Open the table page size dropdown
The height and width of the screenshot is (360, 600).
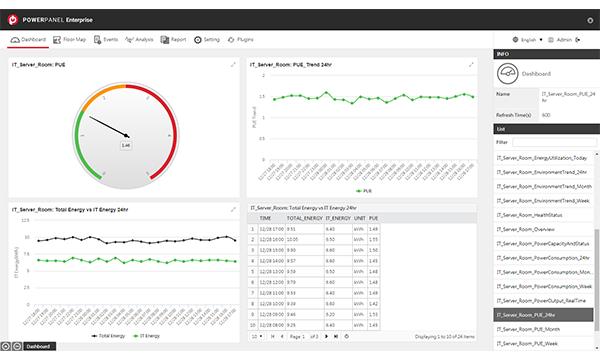[257, 337]
